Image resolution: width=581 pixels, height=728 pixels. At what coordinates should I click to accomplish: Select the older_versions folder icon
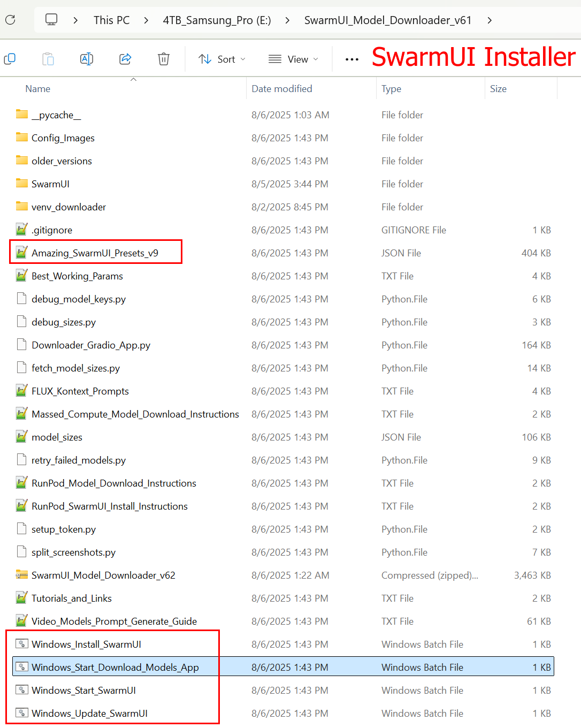(22, 161)
